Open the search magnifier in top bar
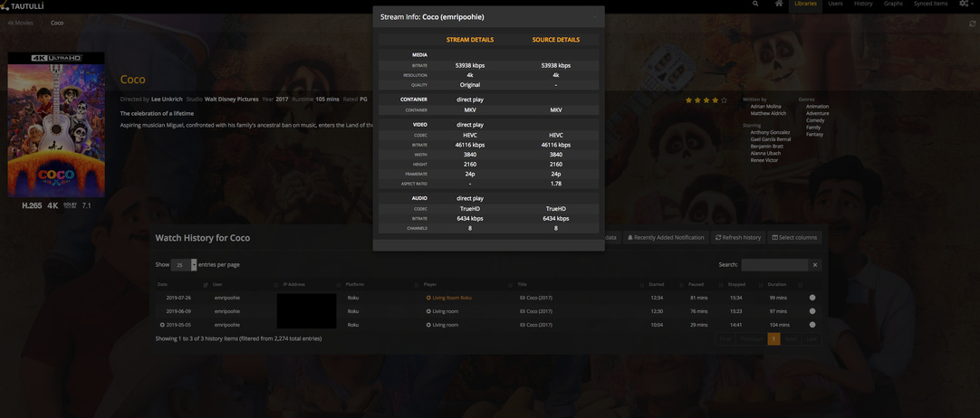This screenshot has width=980, height=418. pos(755,4)
